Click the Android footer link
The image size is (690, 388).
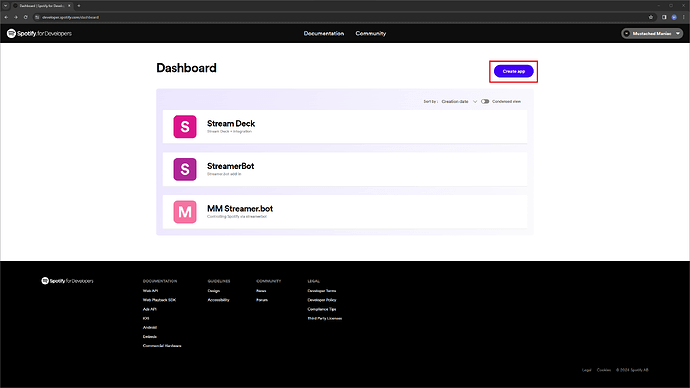point(150,327)
